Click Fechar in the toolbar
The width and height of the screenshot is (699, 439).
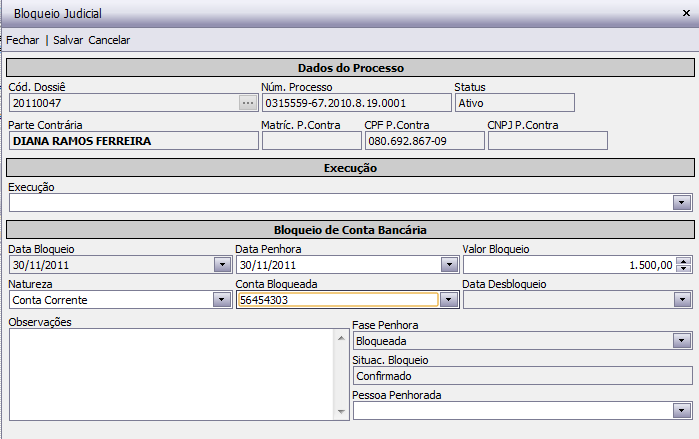click(23, 40)
